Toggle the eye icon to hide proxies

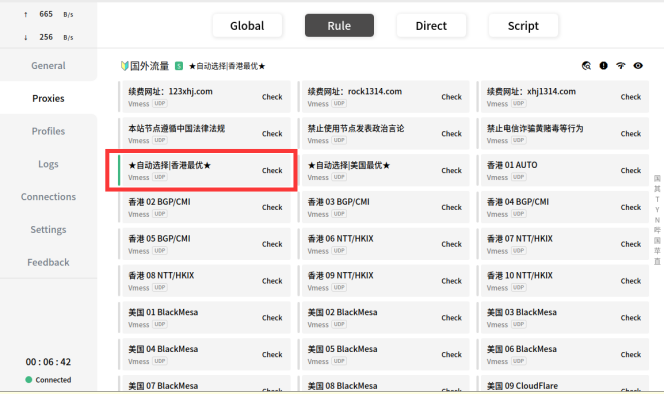(638, 66)
